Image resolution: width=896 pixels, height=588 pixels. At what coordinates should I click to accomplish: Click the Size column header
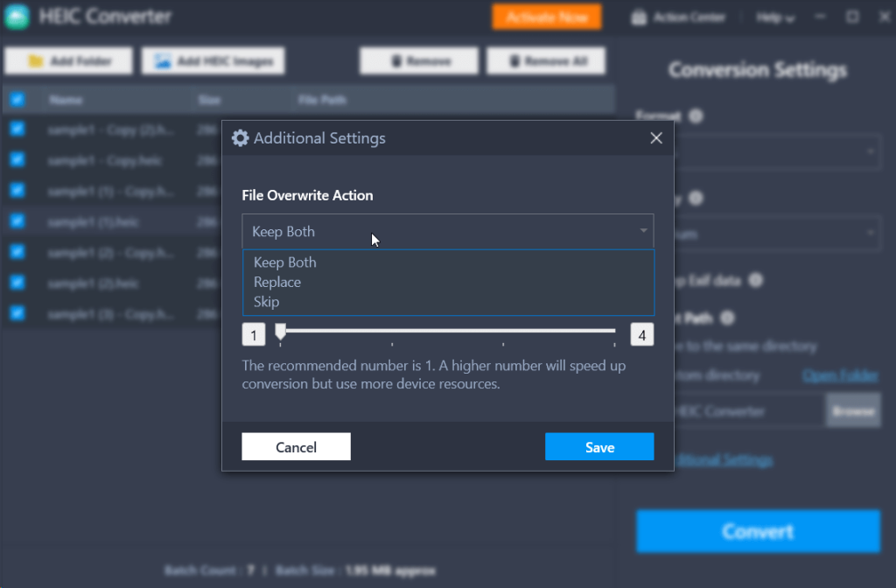coord(209,100)
